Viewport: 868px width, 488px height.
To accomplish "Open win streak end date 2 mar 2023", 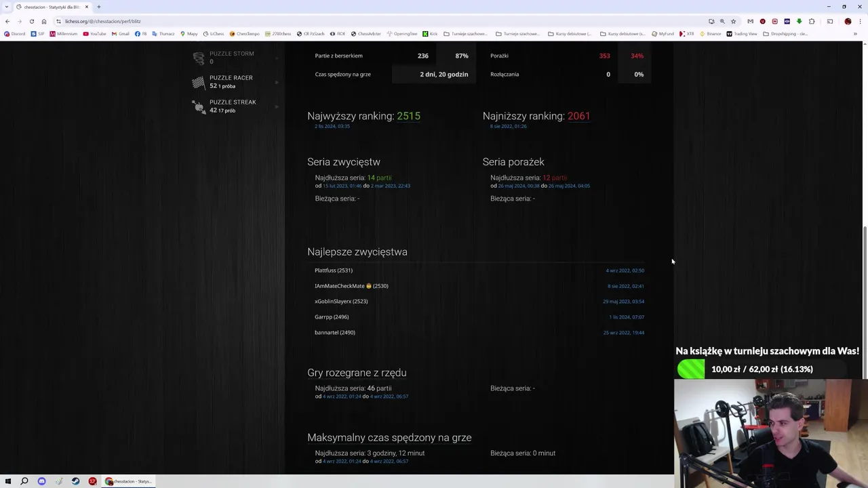I will [x=390, y=186].
